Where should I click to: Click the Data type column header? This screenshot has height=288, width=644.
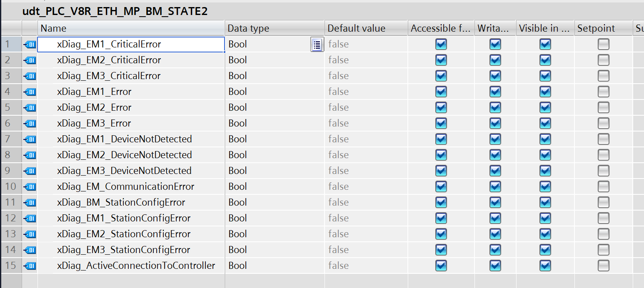[x=274, y=28]
